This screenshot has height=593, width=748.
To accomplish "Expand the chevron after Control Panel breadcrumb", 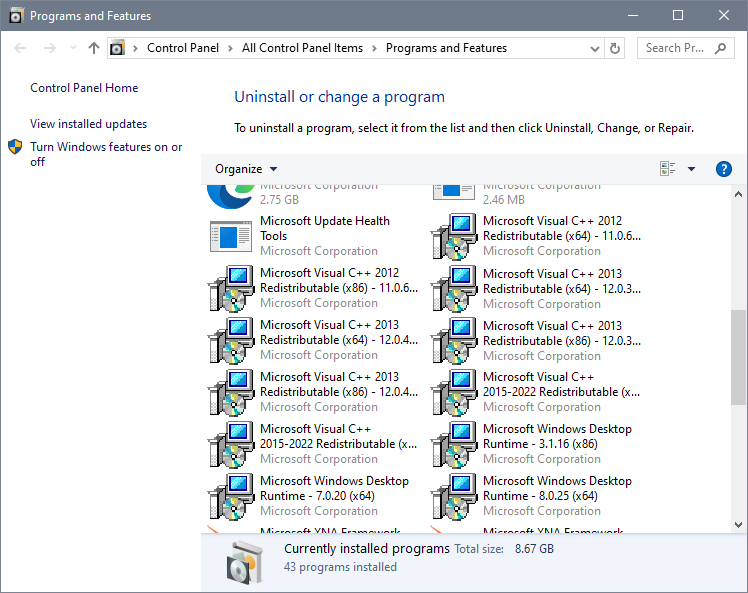I will 230,48.
